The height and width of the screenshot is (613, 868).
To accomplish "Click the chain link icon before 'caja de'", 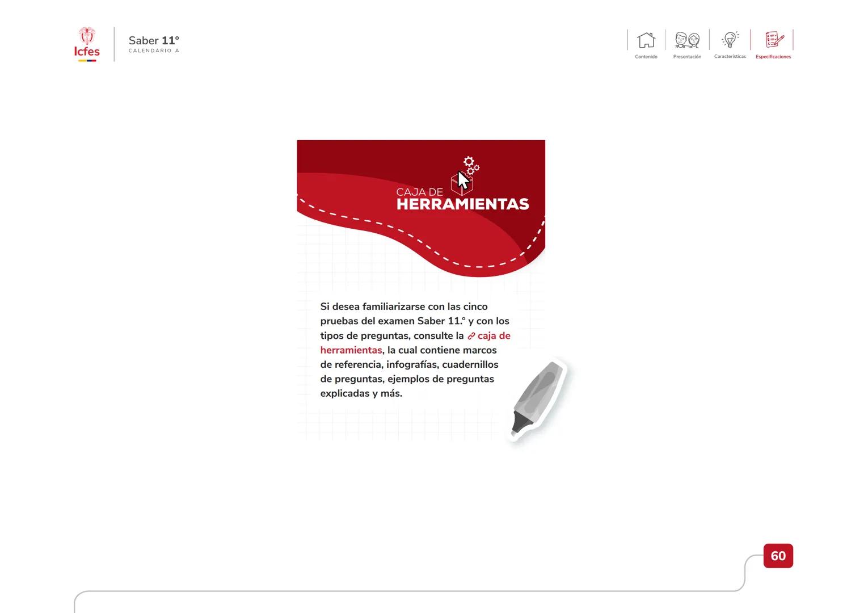I will coord(471,336).
